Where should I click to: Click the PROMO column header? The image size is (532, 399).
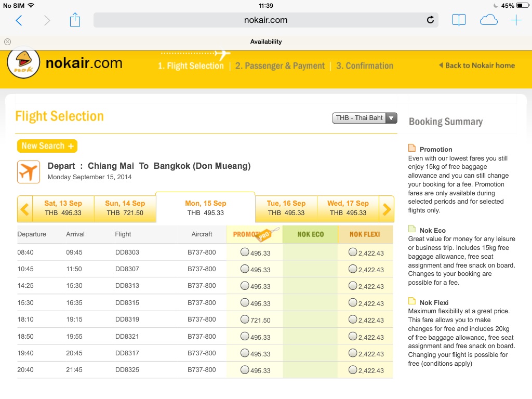click(x=255, y=234)
